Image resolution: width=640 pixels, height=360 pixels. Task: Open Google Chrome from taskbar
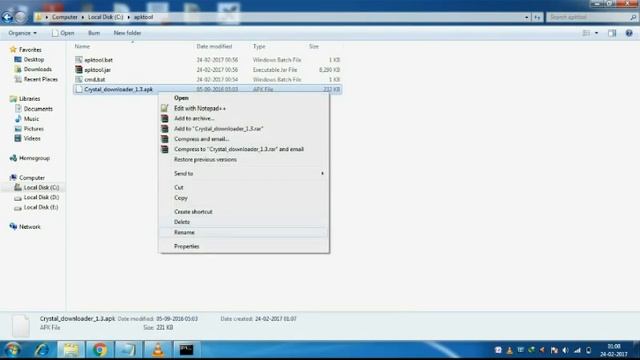(100, 350)
